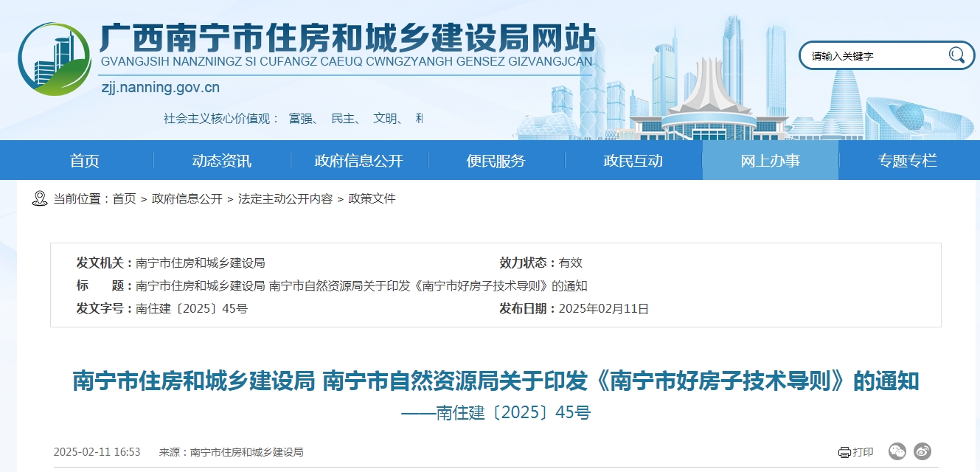Open the 专题专栏 section

(907, 161)
